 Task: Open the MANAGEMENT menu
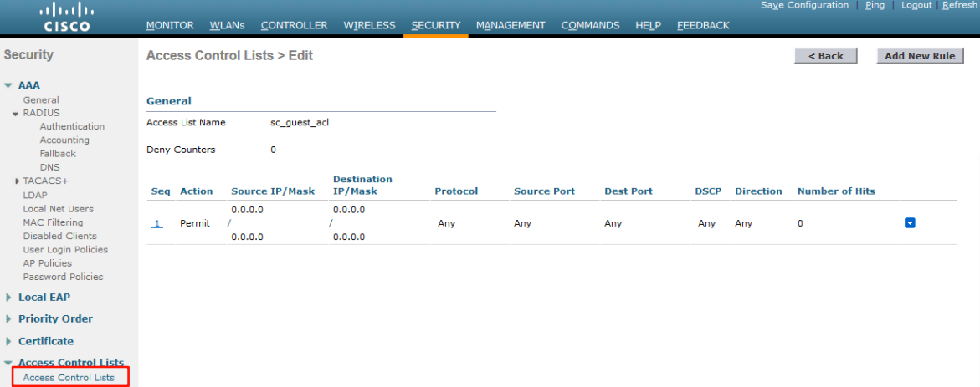pos(511,26)
